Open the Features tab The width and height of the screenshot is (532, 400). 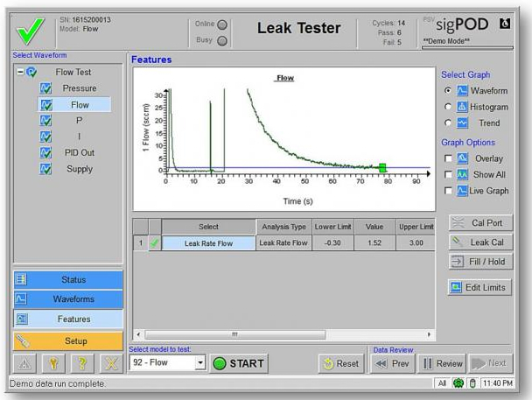[x=68, y=319]
